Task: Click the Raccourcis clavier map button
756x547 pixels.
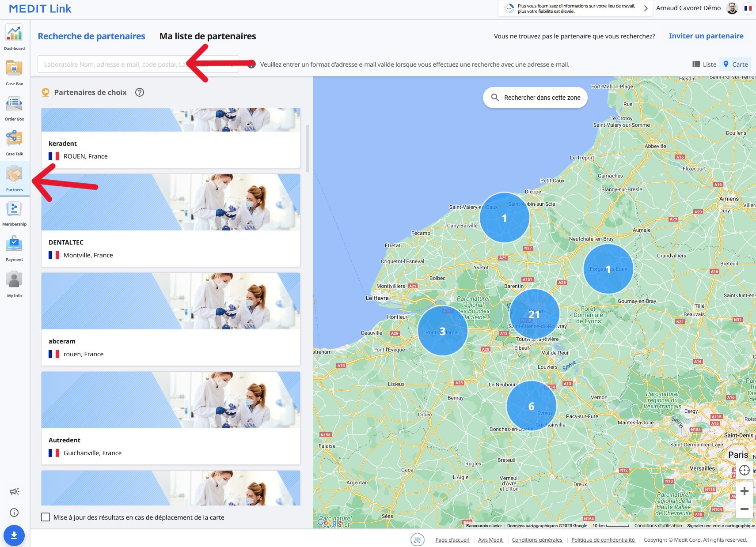Action: (x=484, y=525)
